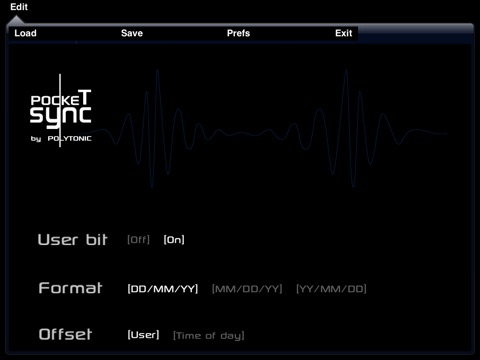
Task: Click the User bit label
Action: point(73,239)
